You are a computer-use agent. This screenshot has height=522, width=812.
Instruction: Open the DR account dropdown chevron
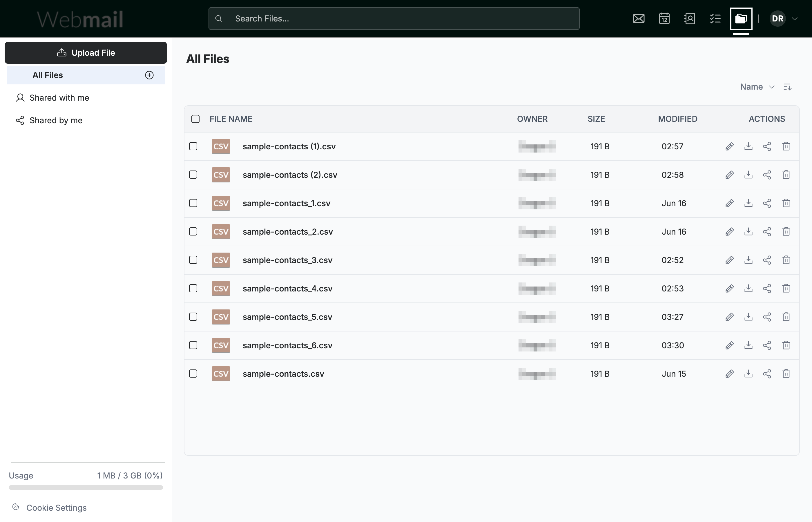pos(794,19)
